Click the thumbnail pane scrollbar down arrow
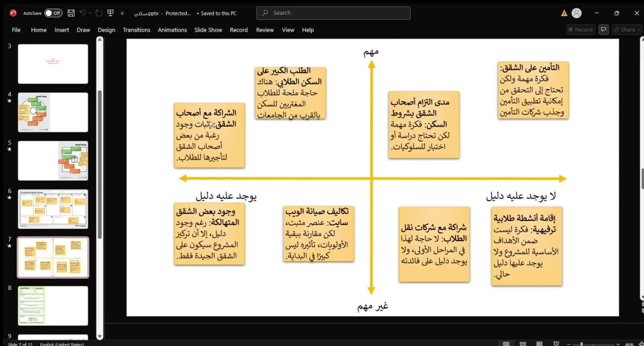 pyautogui.click(x=99, y=336)
